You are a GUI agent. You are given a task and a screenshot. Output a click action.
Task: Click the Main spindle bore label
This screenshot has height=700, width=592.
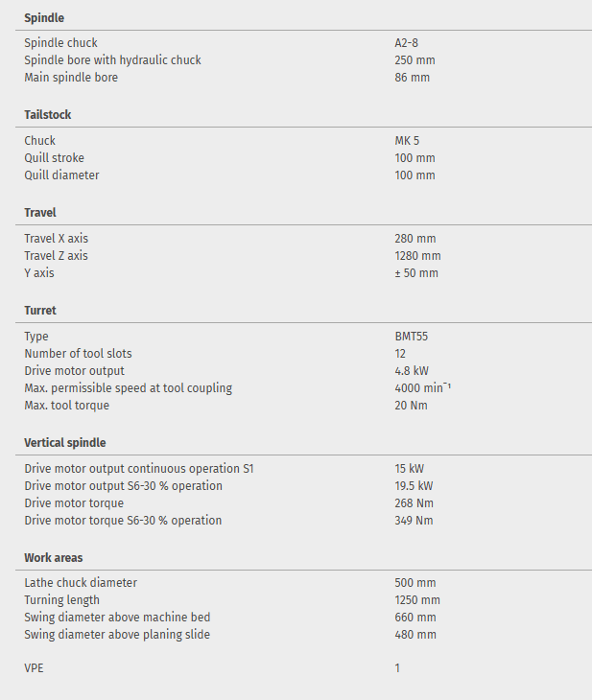(71, 78)
